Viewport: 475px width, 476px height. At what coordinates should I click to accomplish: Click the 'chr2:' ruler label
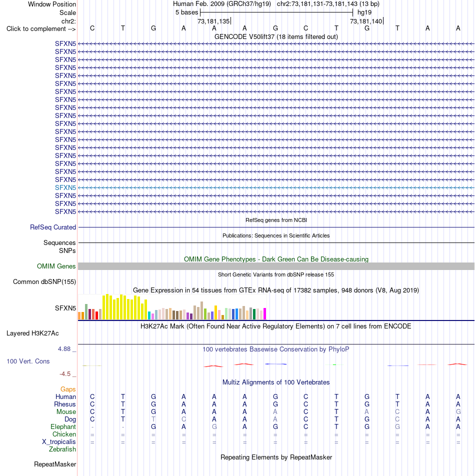coord(68,21)
